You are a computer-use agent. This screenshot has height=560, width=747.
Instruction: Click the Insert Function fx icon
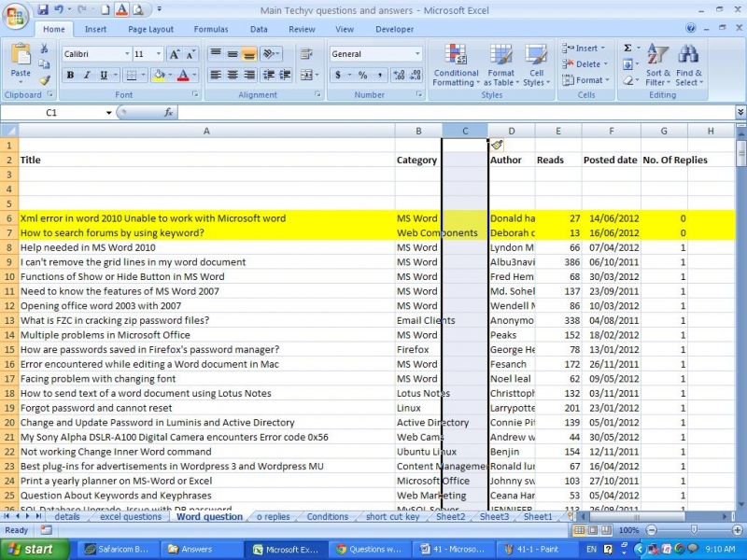coord(169,113)
